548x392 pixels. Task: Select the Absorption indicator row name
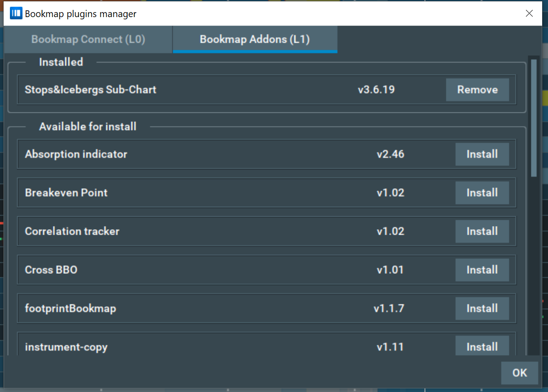pos(76,154)
